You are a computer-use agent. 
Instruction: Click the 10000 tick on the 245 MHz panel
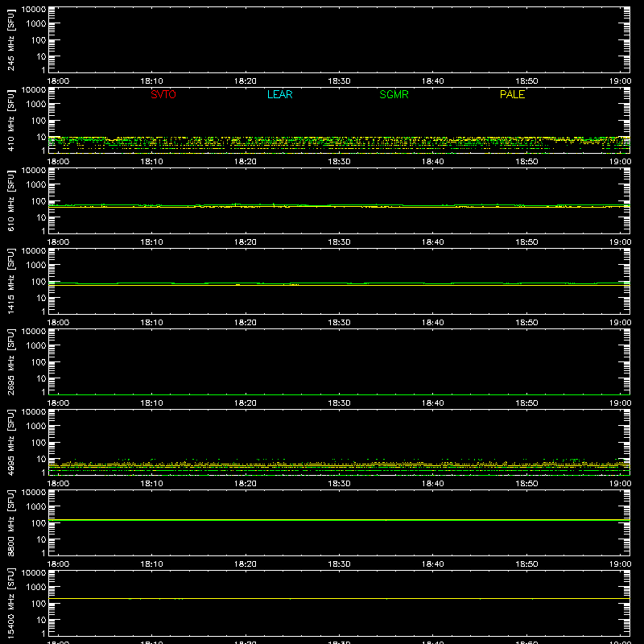(34, 10)
